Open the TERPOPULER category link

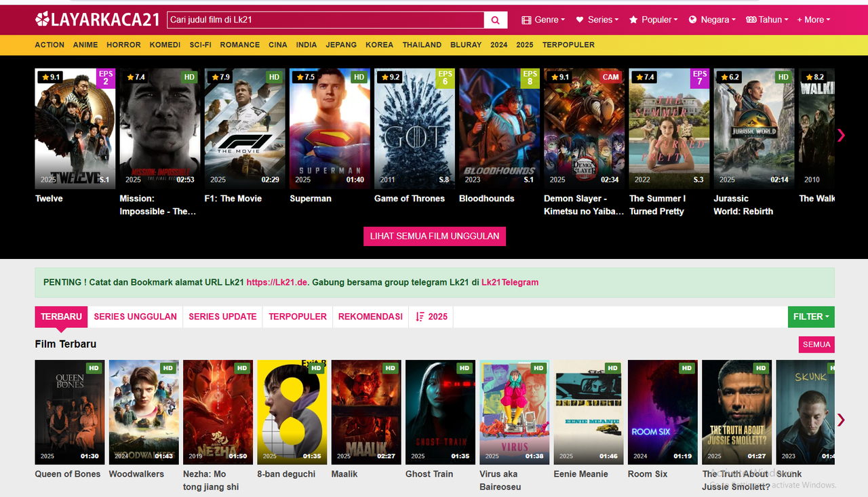pos(568,45)
